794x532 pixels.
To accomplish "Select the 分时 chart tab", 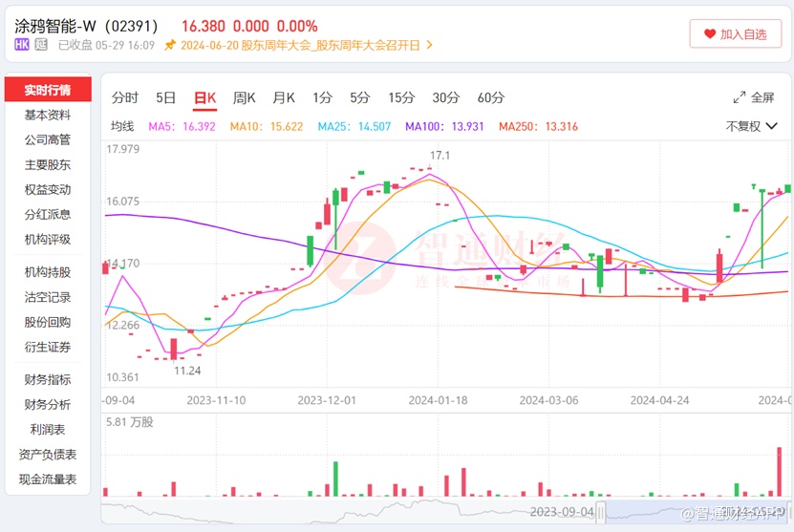I will 125,97.
